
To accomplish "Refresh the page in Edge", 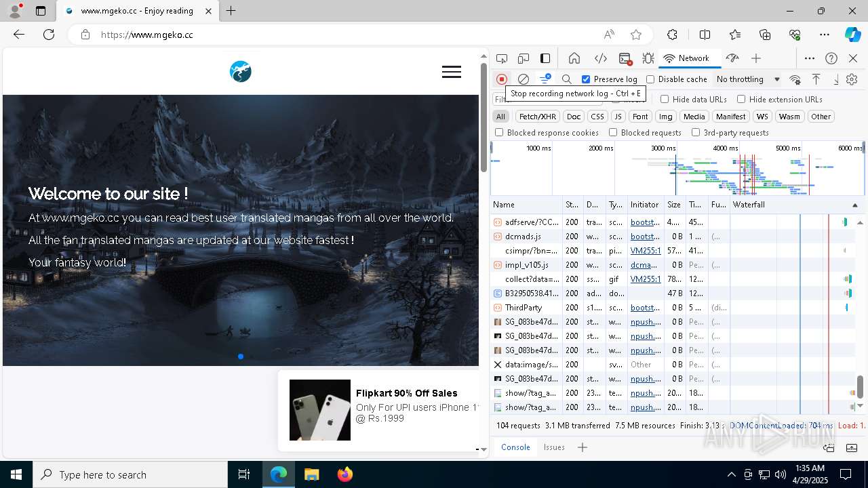I will pyautogui.click(x=49, y=35).
